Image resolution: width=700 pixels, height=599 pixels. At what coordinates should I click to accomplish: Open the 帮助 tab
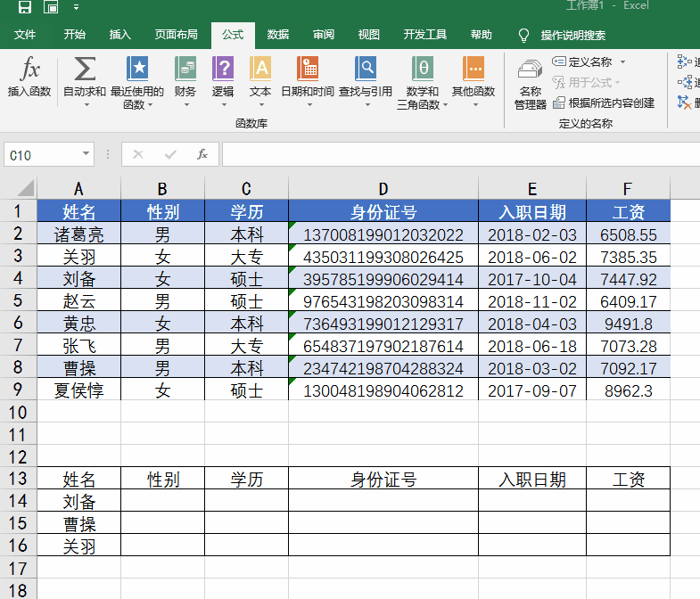482,35
